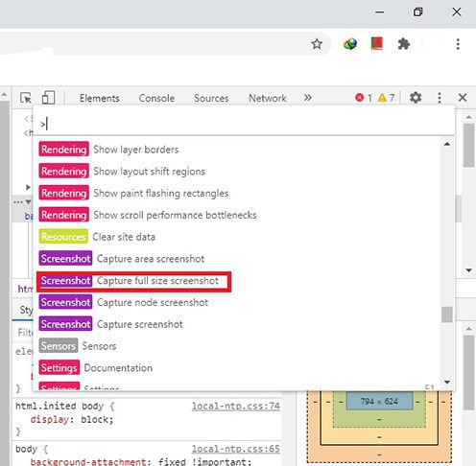Screen dimensions: 476x466
Task: Close the DevTools panel
Action: [463, 98]
